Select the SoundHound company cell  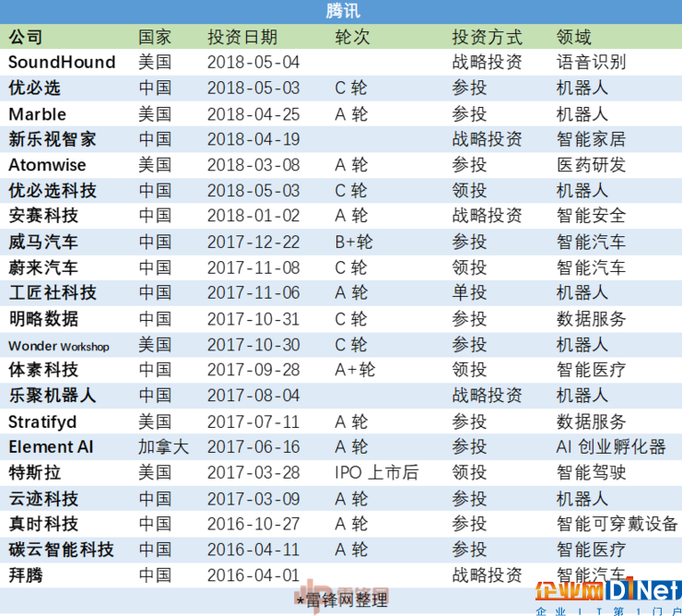click(62, 63)
